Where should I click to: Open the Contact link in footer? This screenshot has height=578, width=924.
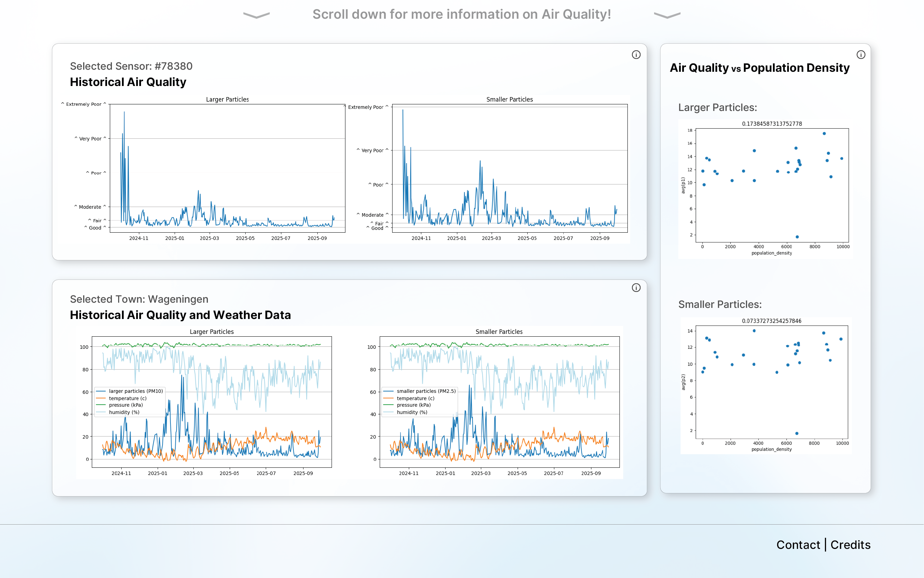pos(798,544)
